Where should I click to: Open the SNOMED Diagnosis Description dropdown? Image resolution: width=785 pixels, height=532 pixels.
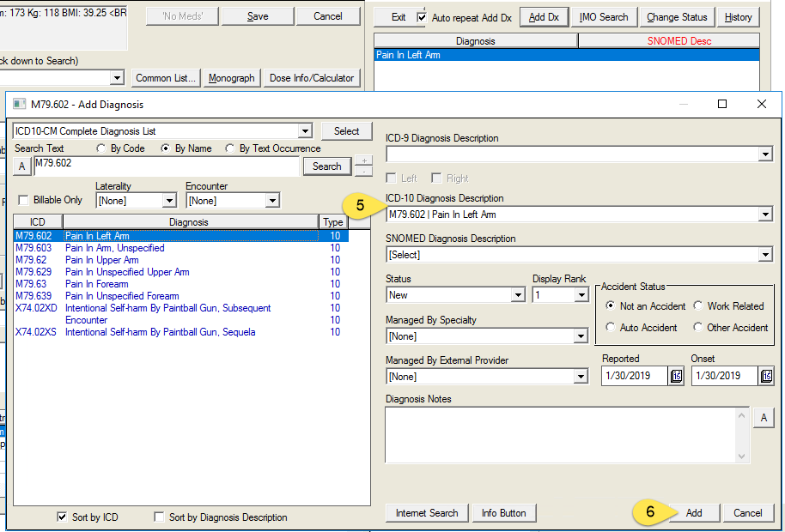click(765, 255)
